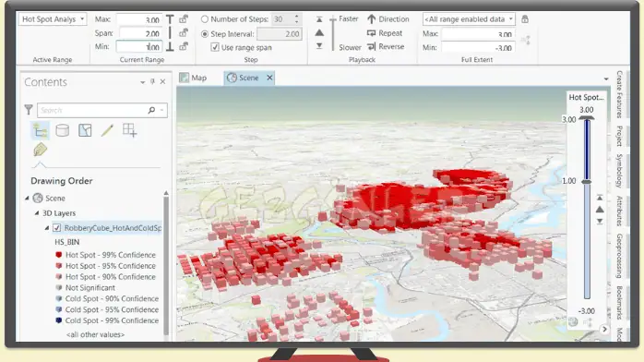This screenshot has height=362, width=644.
Task: Adjust the Faster/Slower playback speed slider
Action: [333, 33]
